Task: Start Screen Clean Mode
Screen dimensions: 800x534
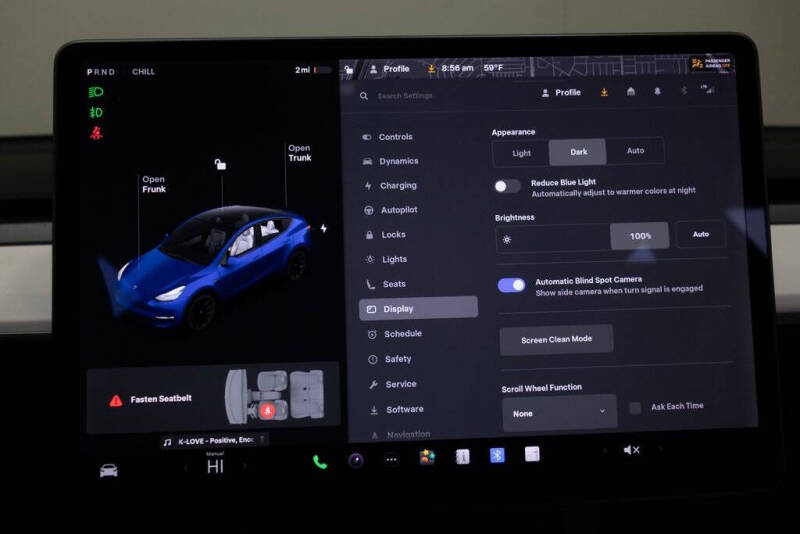Action: click(557, 340)
